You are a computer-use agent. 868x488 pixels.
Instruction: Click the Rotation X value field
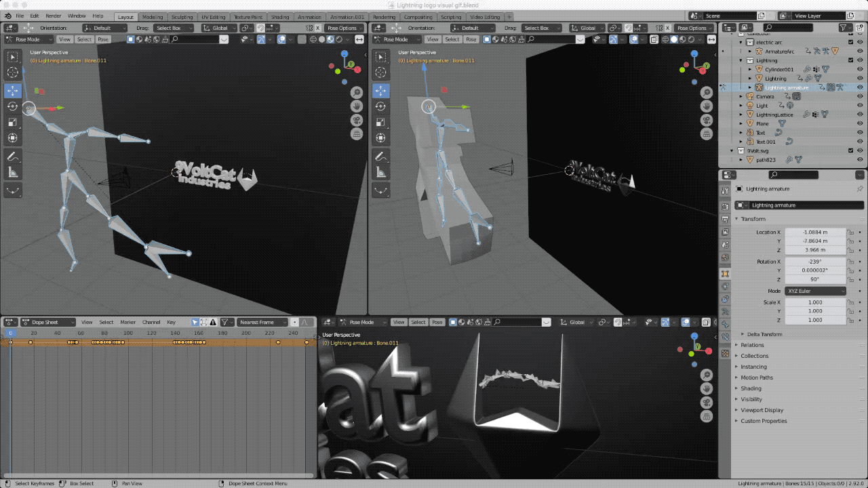[x=815, y=262]
